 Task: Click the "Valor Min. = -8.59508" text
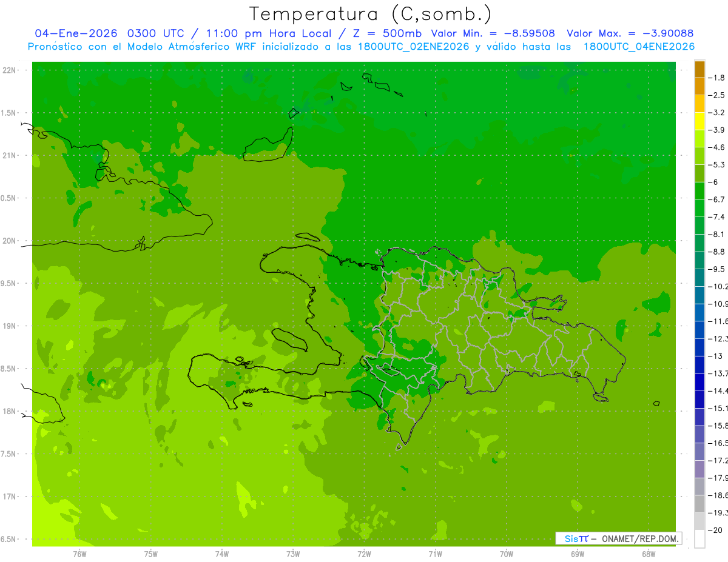point(493,33)
